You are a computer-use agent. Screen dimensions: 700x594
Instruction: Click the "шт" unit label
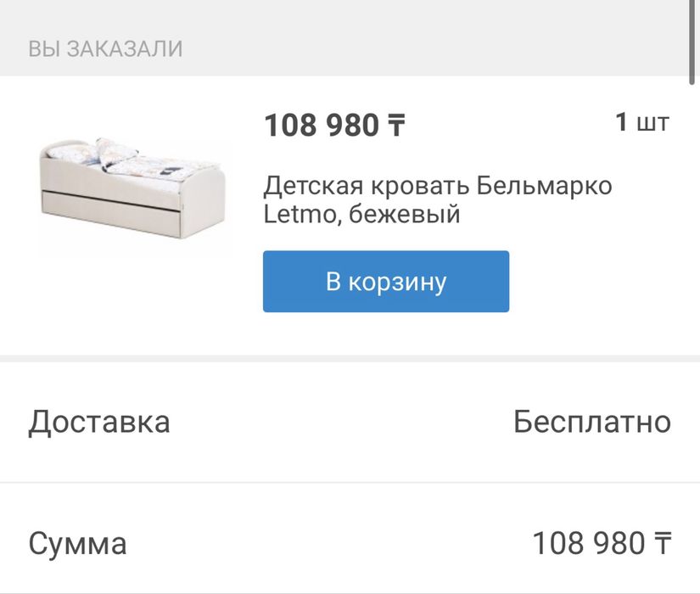tap(652, 123)
